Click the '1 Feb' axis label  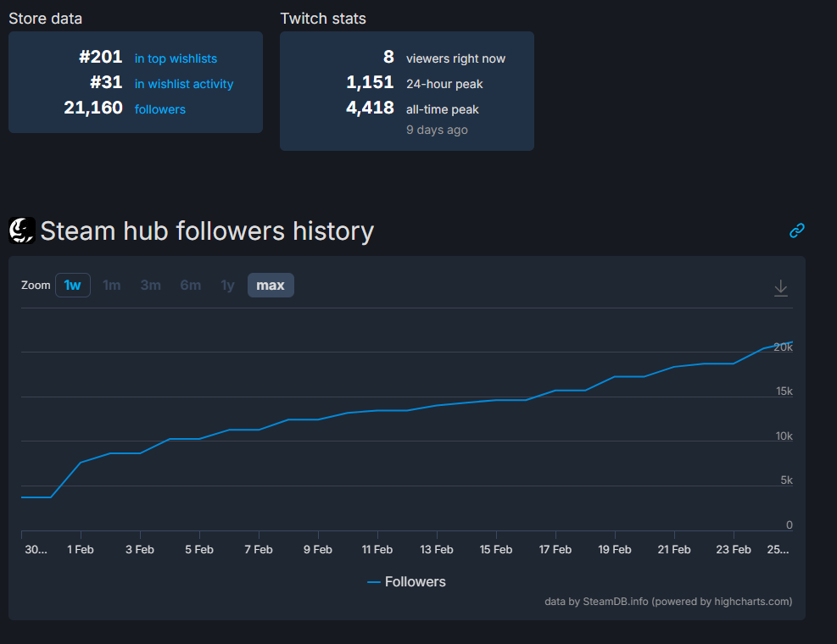pos(81,550)
